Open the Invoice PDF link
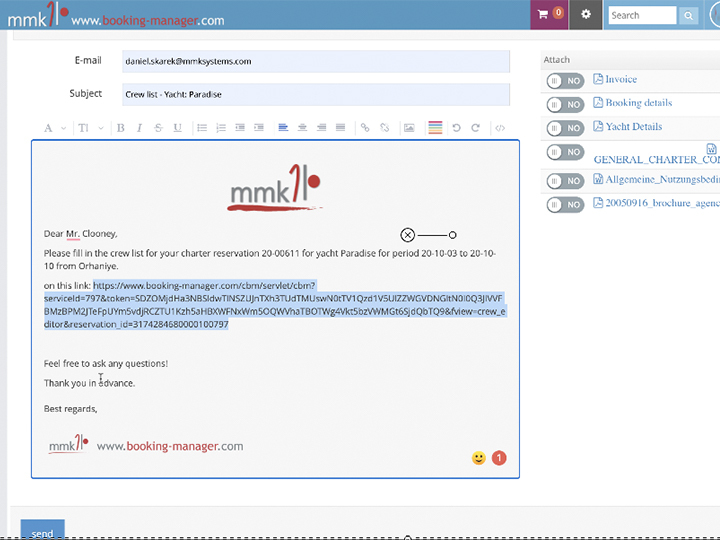 [x=620, y=79]
